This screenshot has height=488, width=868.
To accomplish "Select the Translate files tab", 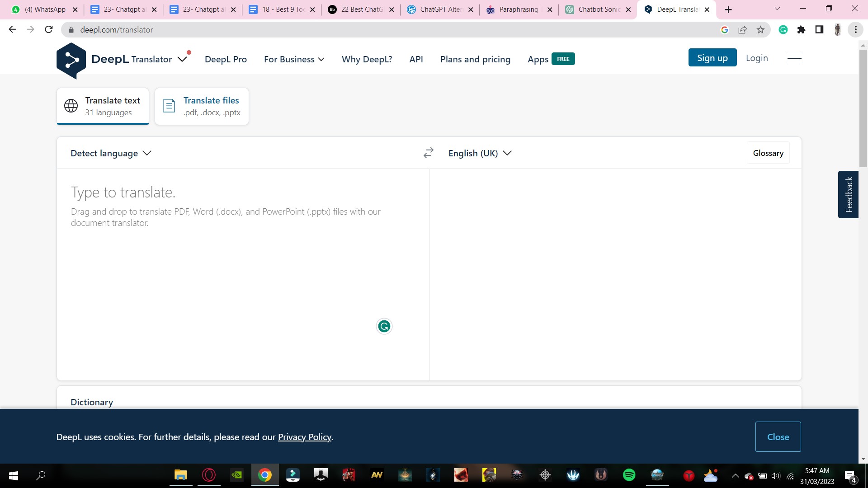I will 202,106.
